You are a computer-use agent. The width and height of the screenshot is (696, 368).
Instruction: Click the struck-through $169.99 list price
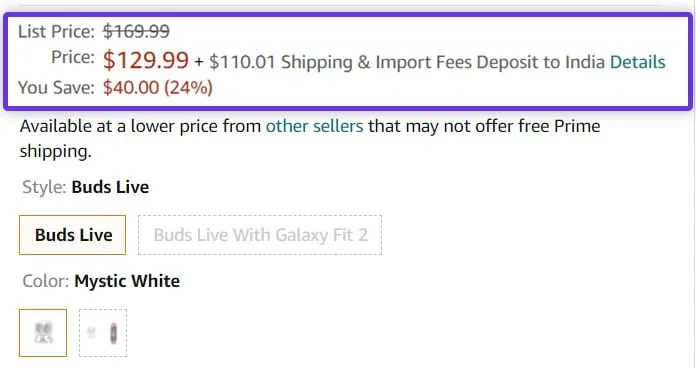point(136,32)
